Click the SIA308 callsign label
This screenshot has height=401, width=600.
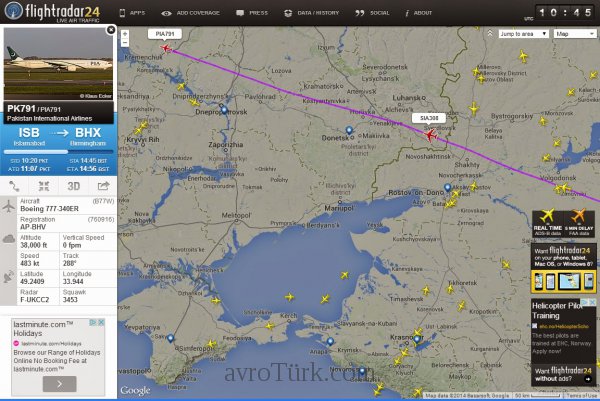coord(429,118)
